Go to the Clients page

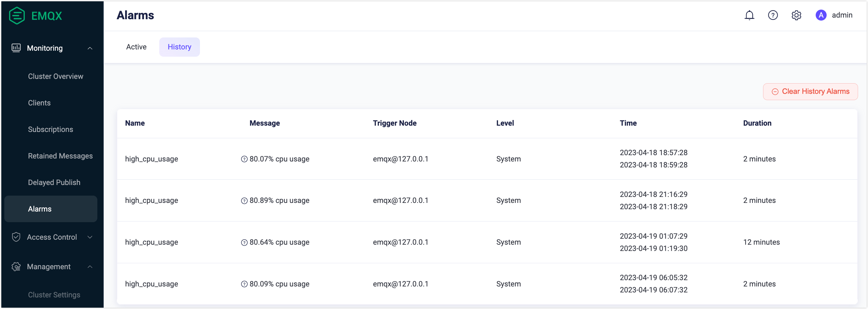39,103
